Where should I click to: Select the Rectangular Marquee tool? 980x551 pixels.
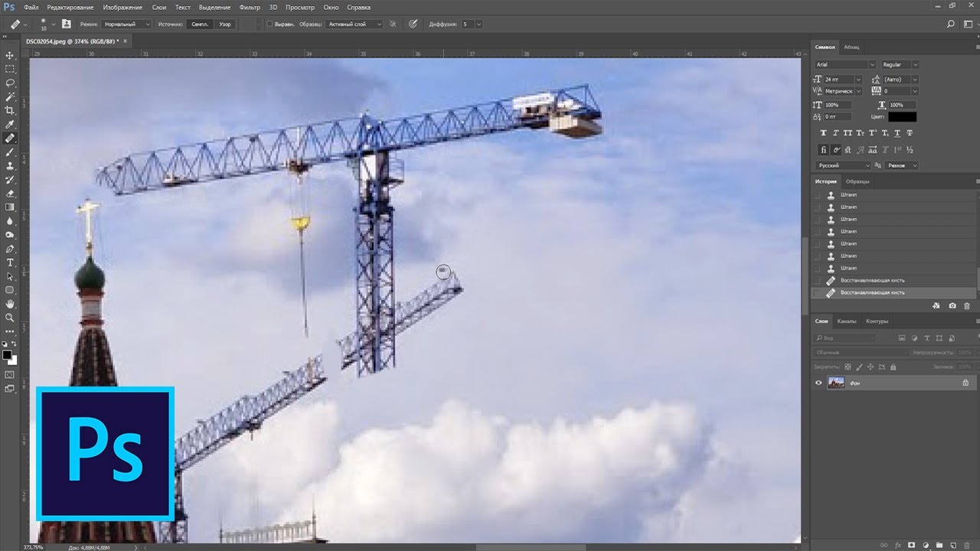[x=10, y=69]
